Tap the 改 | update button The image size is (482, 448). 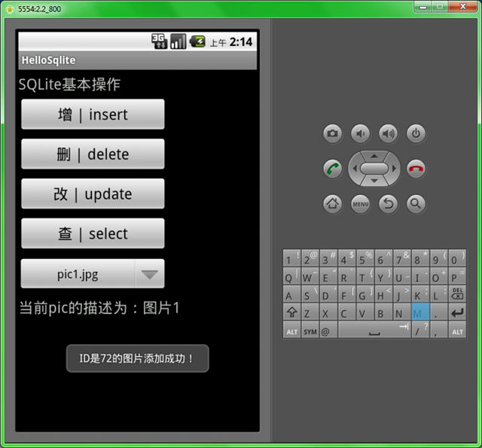pyautogui.click(x=93, y=194)
